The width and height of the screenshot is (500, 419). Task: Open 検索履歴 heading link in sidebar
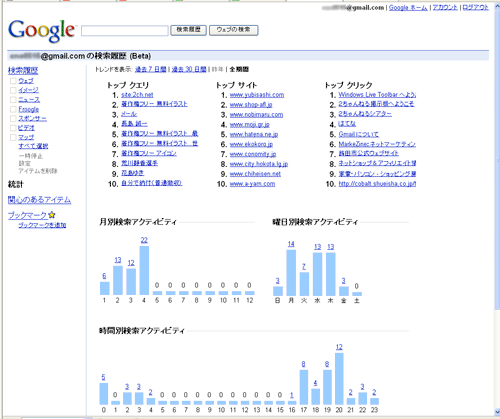(x=23, y=70)
